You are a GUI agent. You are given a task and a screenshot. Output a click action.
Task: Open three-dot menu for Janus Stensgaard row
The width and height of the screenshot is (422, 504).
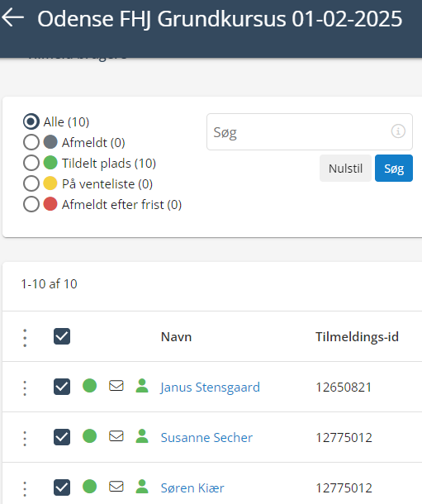click(25, 388)
